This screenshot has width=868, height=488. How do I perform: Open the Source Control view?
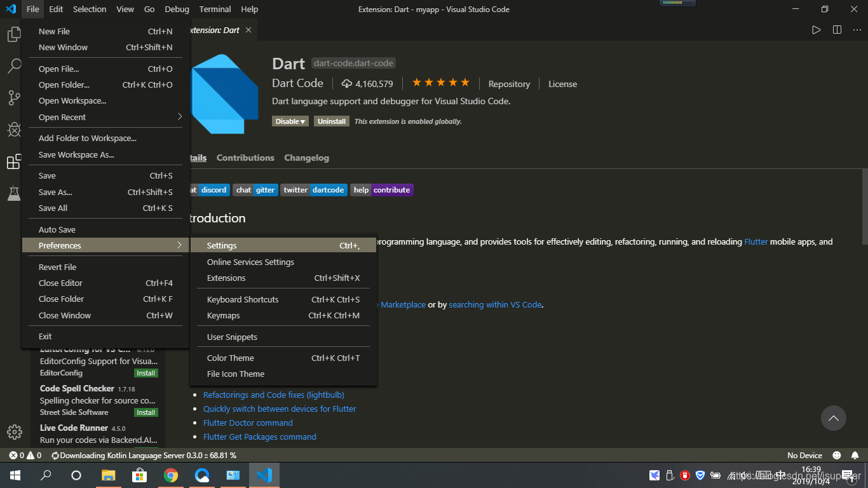pyautogui.click(x=14, y=97)
